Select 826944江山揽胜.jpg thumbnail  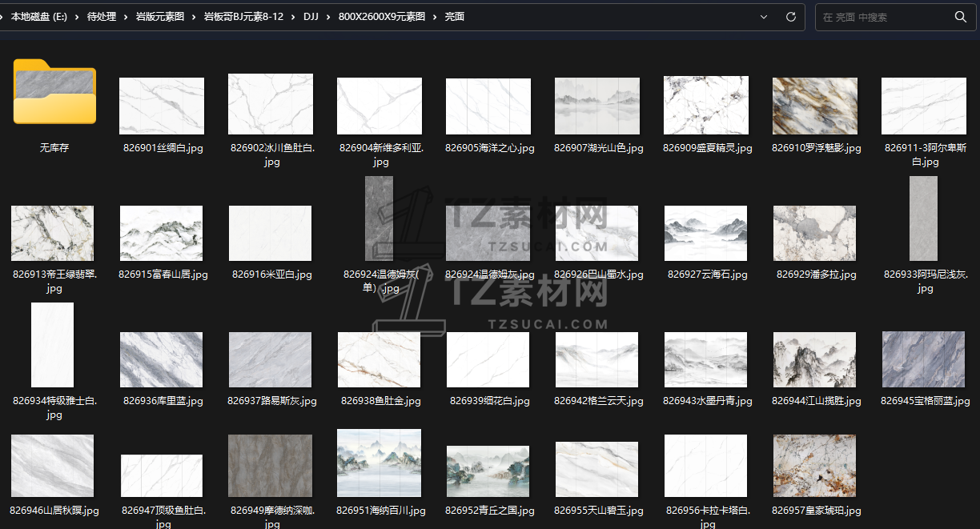click(814, 359)
